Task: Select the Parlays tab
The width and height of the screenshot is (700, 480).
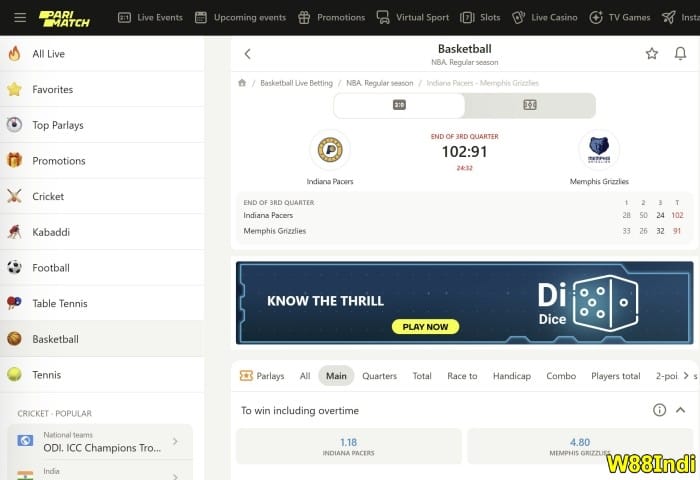Action: (262, 376)
